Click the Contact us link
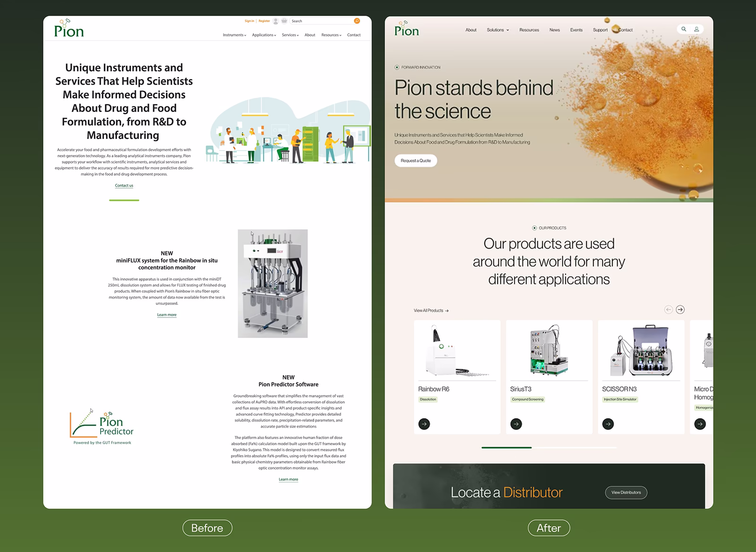Screen dimensions: 756x552 click(x=124, y=185)
